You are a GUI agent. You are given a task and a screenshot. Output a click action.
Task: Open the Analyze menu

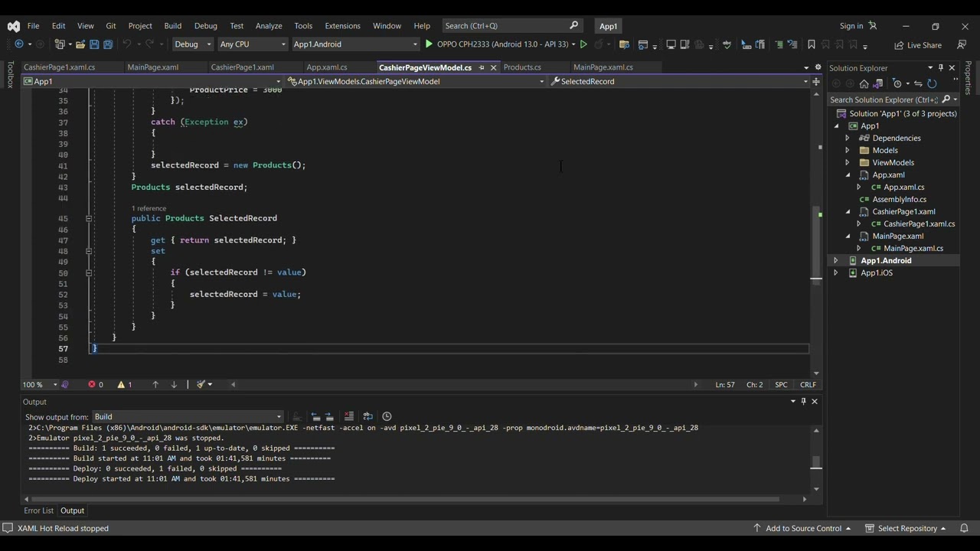click(269, 26)
